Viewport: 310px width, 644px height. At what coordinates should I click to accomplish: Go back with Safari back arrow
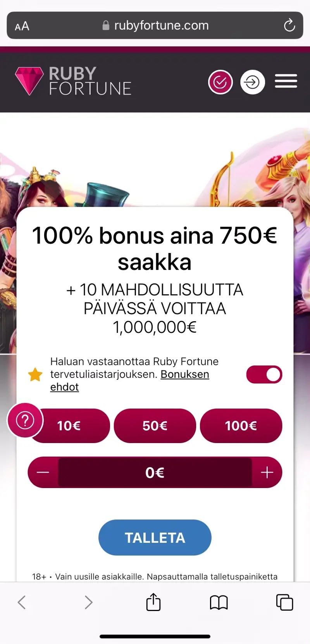(22, 602)
